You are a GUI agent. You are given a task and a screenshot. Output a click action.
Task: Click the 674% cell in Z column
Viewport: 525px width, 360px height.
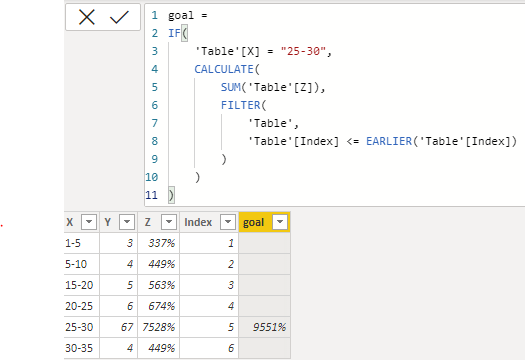pos(158,306)
